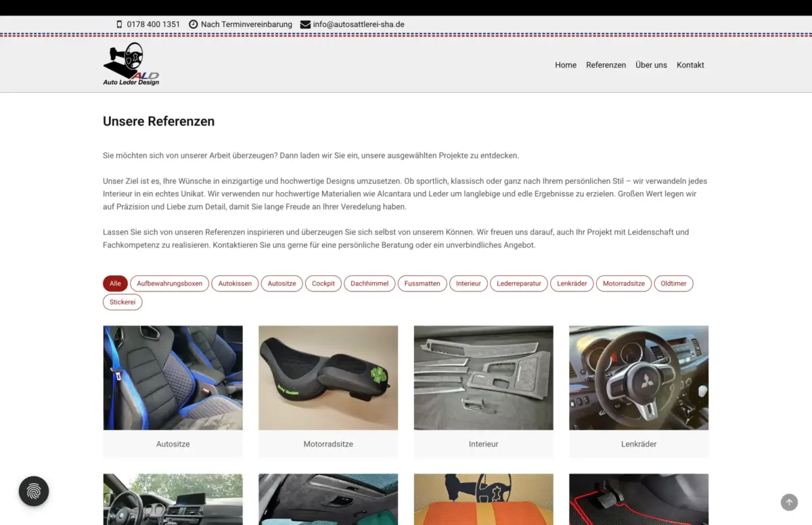Select the Lederreparatur filter

(519, 283)
